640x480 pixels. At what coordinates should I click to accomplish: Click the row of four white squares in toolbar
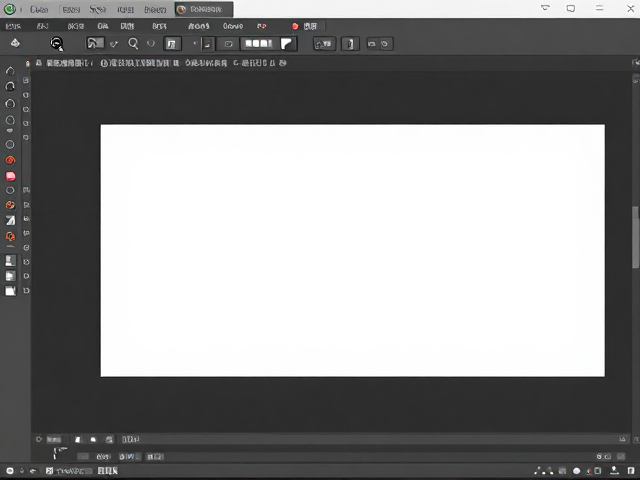(258, 43)
